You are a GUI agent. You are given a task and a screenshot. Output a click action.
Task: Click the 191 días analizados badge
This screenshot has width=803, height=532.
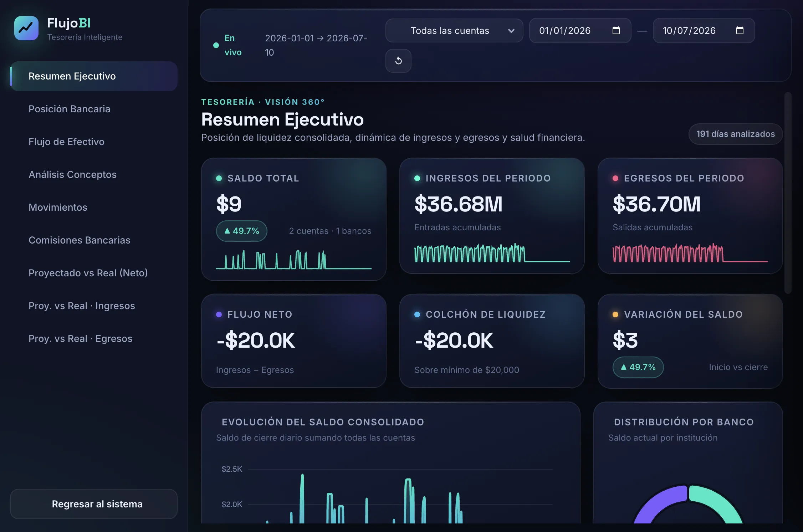736,134
